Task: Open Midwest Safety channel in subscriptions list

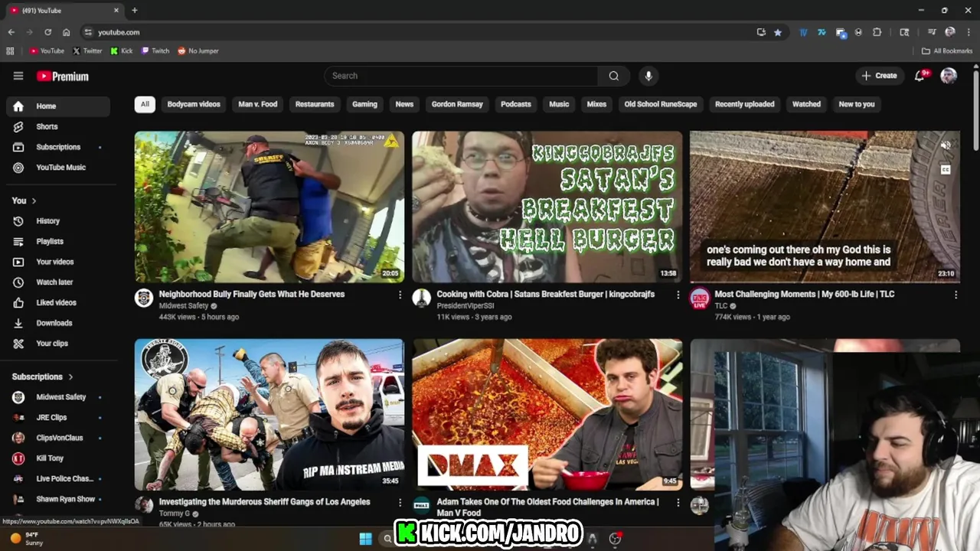Action: (58, 397)
